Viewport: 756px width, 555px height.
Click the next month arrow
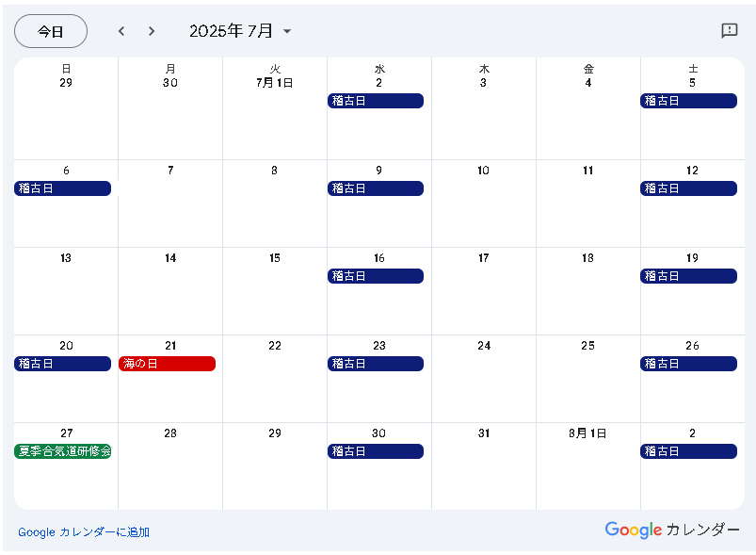point(152,31)
